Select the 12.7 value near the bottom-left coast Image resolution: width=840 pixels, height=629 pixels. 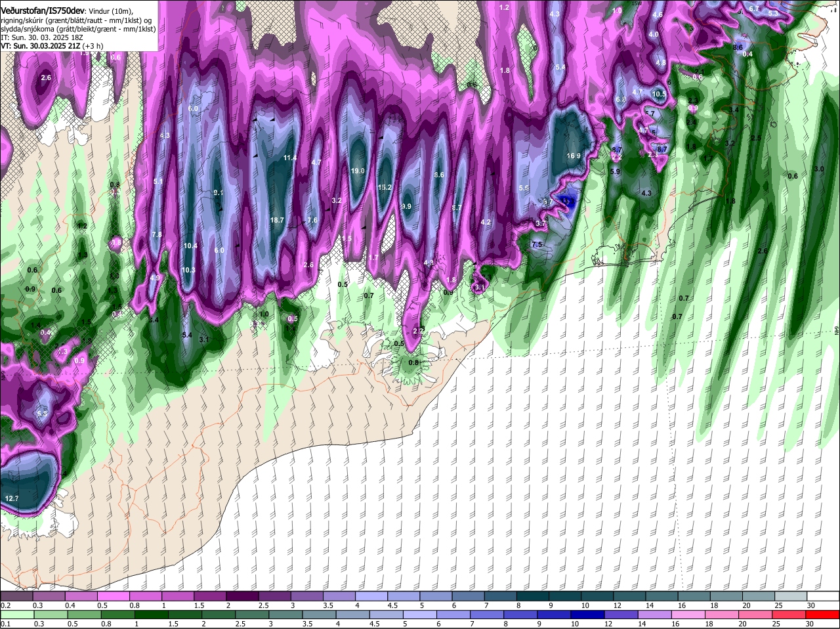click(x=11, y=499)
